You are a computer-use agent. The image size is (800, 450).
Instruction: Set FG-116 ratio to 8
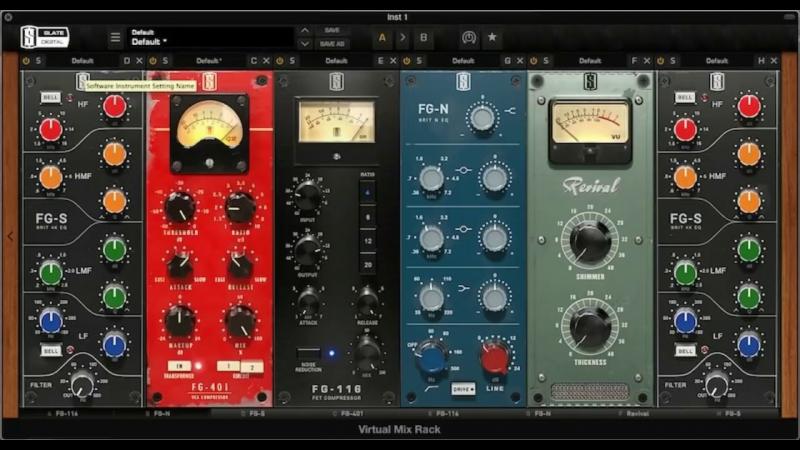click(x=367, y=217)
